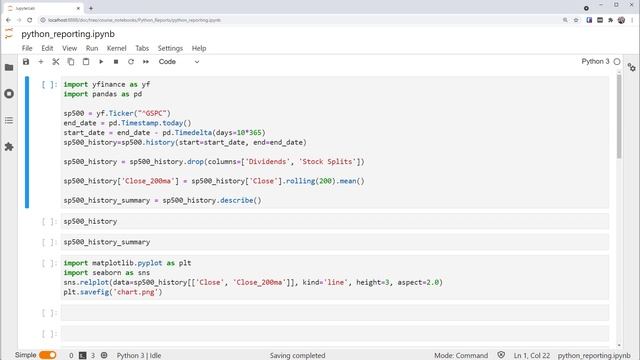The width and height of the screenshot is (640, 360).
Task: Click the first empty code cell
Action: click(335, 313)
